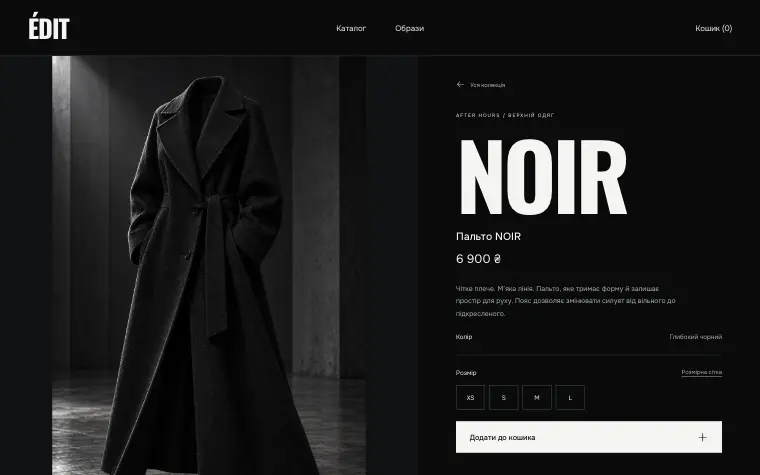Click the Додати до кошика button
This screenshot has width=760, height=475.
588,437
